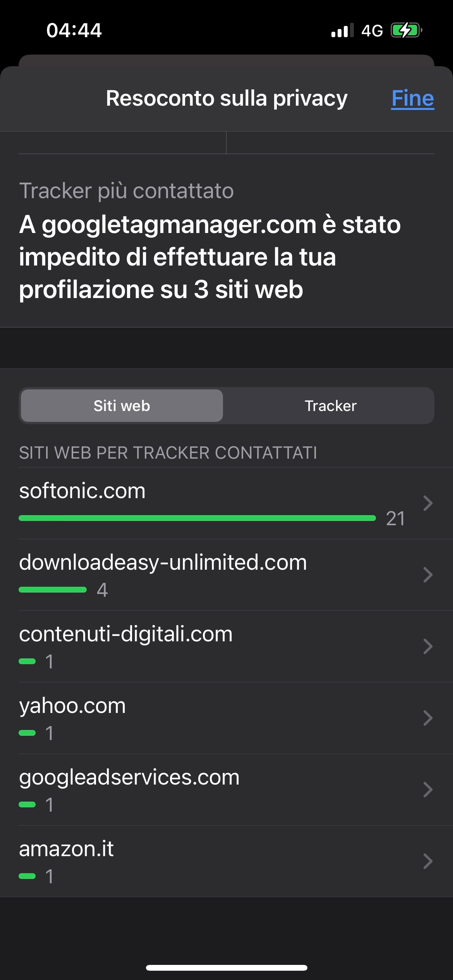
Task: Open the downloadeasy-unlimited.com disclosure chevron
Action: tap(427, 575)
